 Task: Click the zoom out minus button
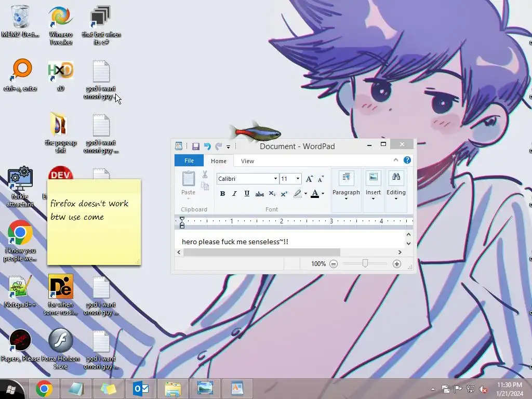(334, 264)
